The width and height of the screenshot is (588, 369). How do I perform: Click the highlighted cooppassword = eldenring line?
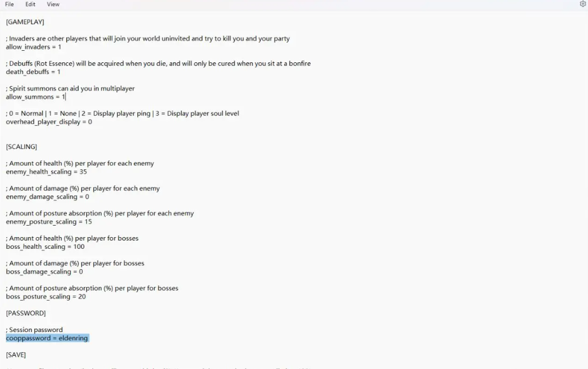pyautogui.click(x=47, y=338)
